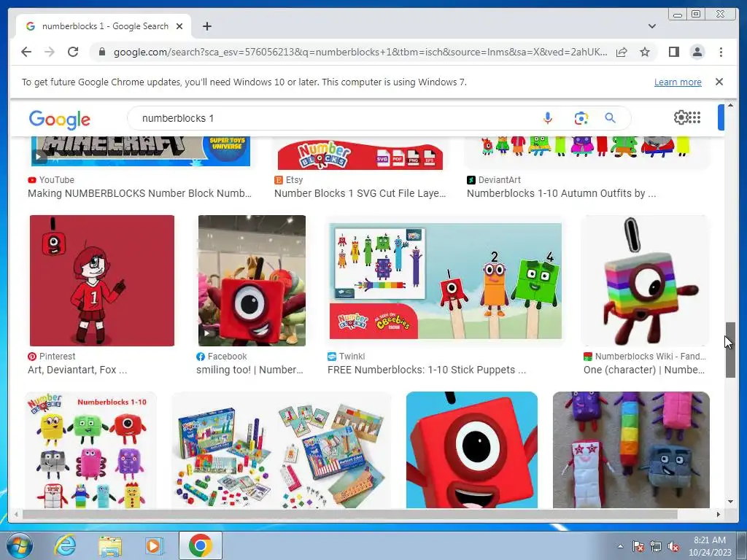
Task: Open Action Center flag icon
Action: coord(638,546)
